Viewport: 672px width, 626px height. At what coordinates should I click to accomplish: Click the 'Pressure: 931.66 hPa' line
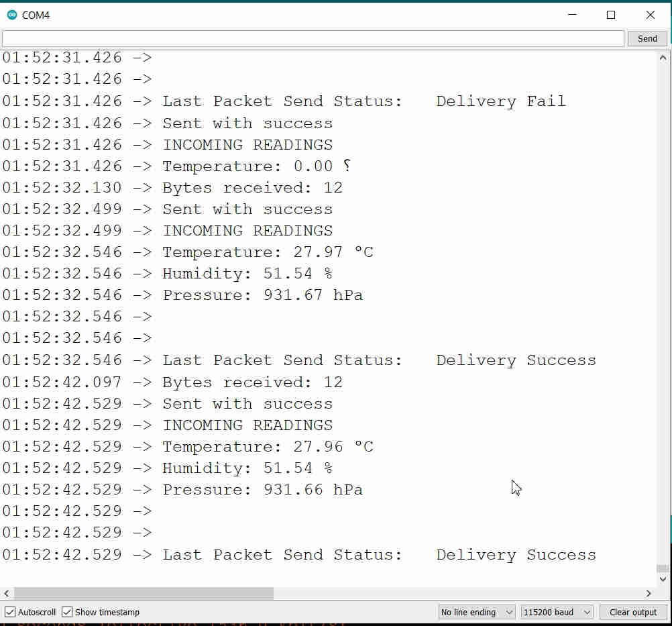click(263, 490)
